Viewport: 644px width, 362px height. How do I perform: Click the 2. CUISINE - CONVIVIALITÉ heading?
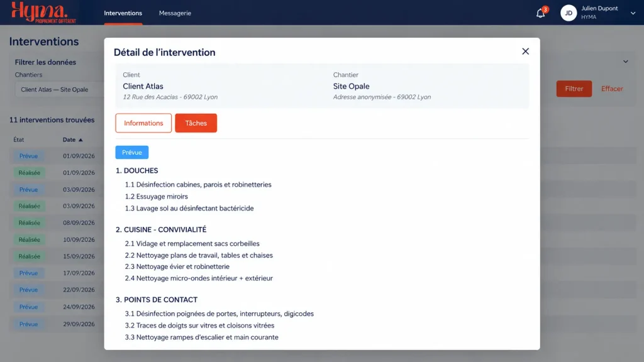tap(161, 230)
